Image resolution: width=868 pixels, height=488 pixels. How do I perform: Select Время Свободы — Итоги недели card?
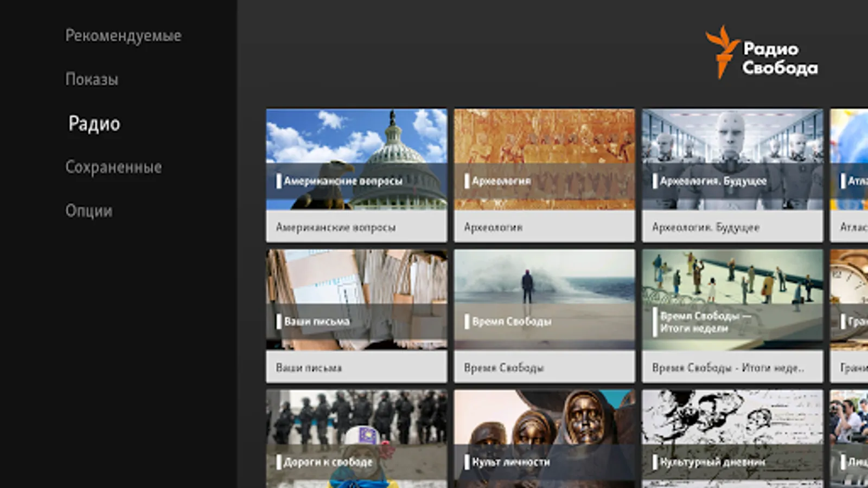[x=732, y=316]
